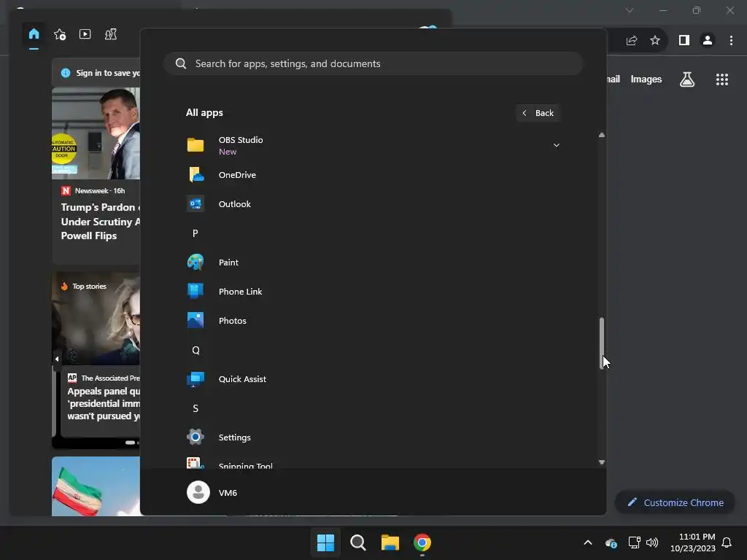
Task: Click the OneDrive tray icon
Action: [611, 542]
